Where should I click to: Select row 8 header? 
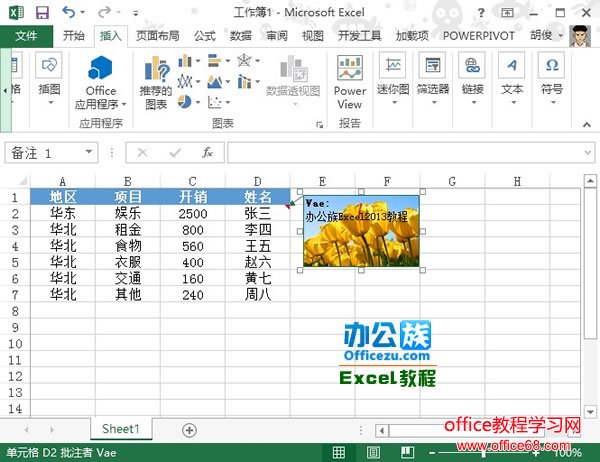pyautogui.click(x=15, y=311)
